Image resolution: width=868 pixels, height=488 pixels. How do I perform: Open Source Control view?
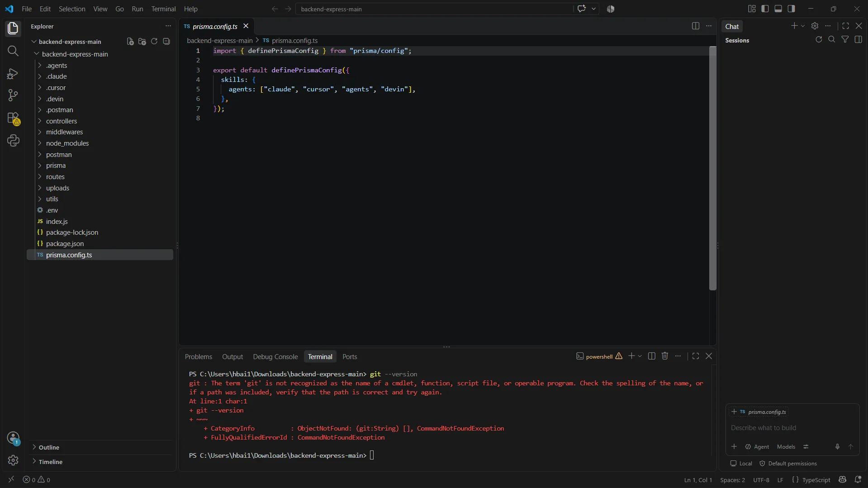point(13,95)
